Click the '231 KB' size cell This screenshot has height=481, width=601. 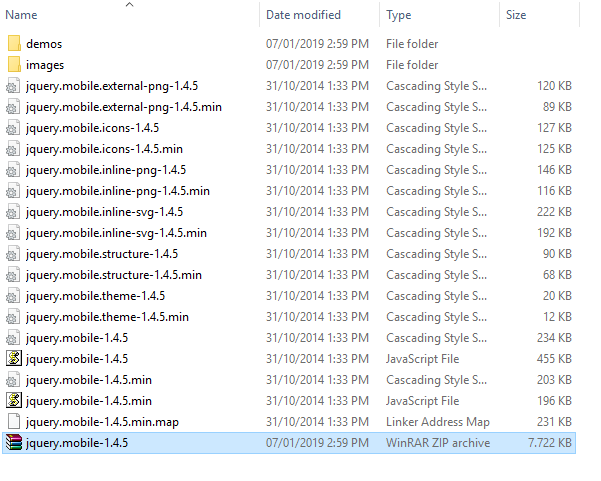pos(554,422)
